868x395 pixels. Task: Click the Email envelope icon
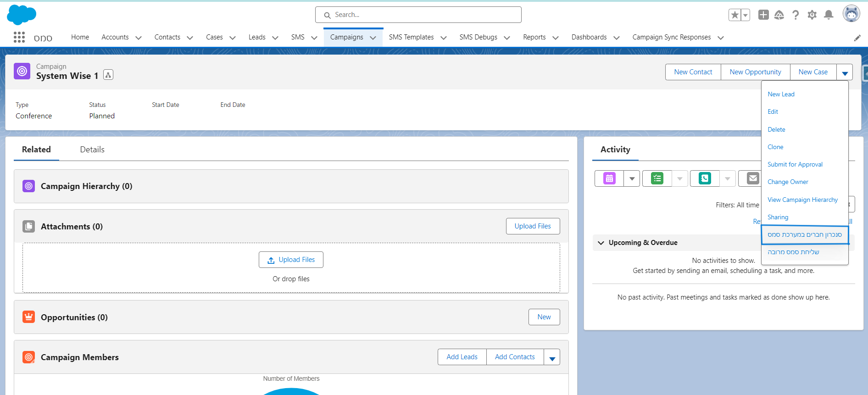point(752,178)
